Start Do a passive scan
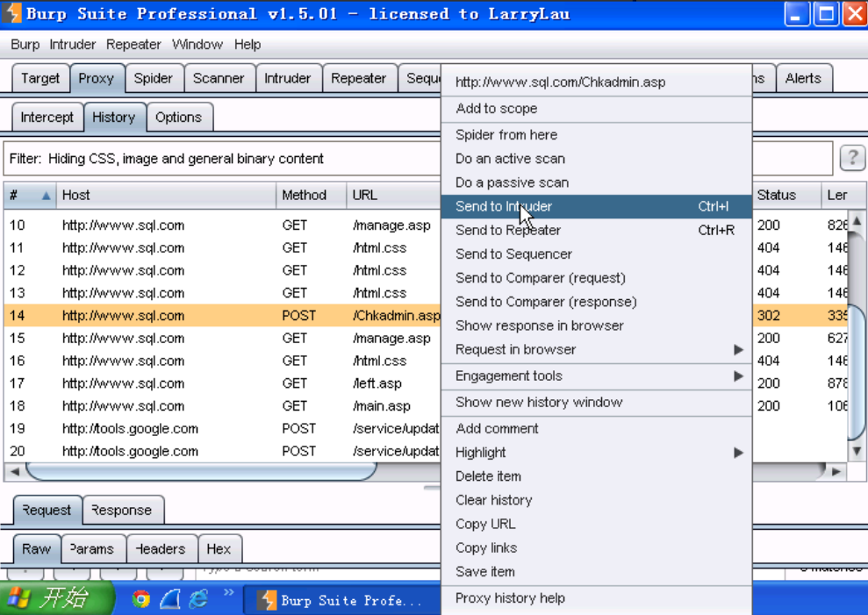The image size is (868, 615). click(596, 182)
